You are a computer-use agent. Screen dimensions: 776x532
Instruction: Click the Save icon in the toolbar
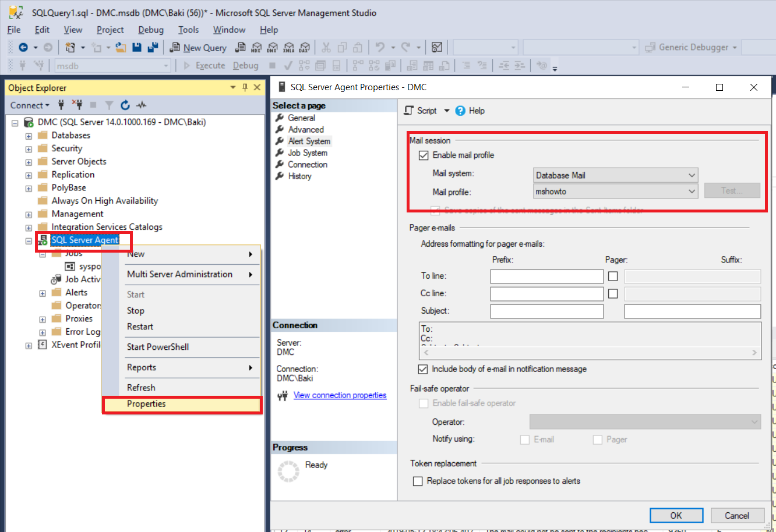[137, 48]
